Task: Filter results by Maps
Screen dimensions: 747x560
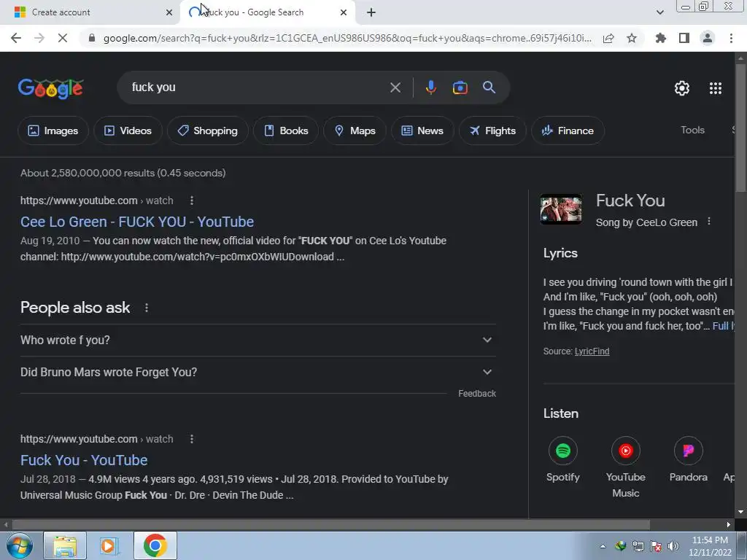Action: [x=355, y=131]
